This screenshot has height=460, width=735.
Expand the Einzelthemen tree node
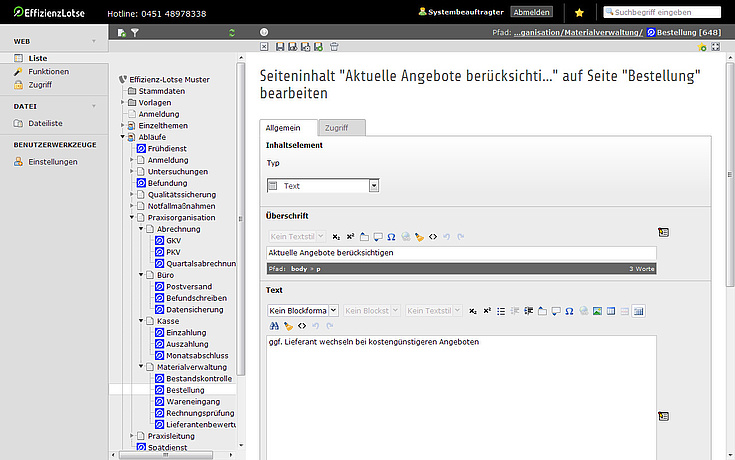coord(123,125)
